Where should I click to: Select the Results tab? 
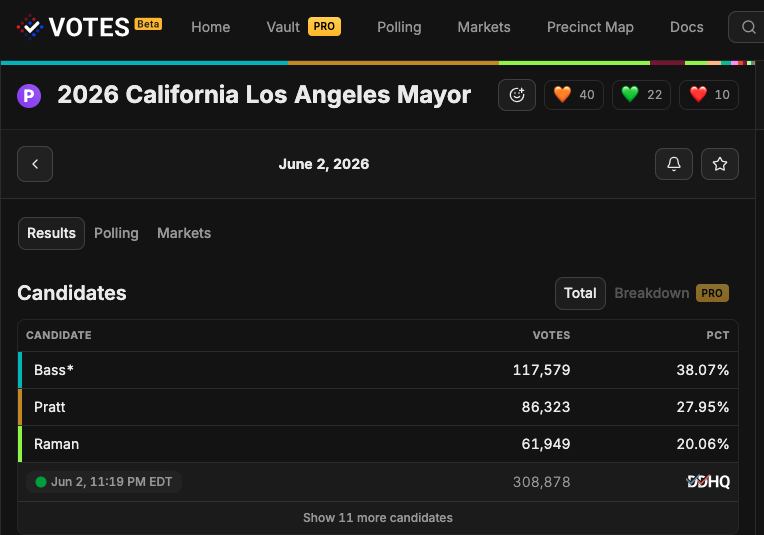point(51,233)
